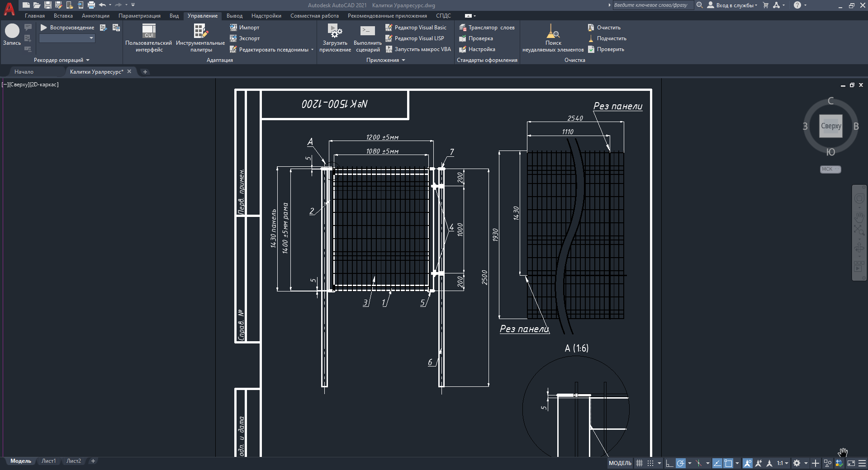
Task: Toggle polar tracking in status bar
Action: (x=681, y=463)
